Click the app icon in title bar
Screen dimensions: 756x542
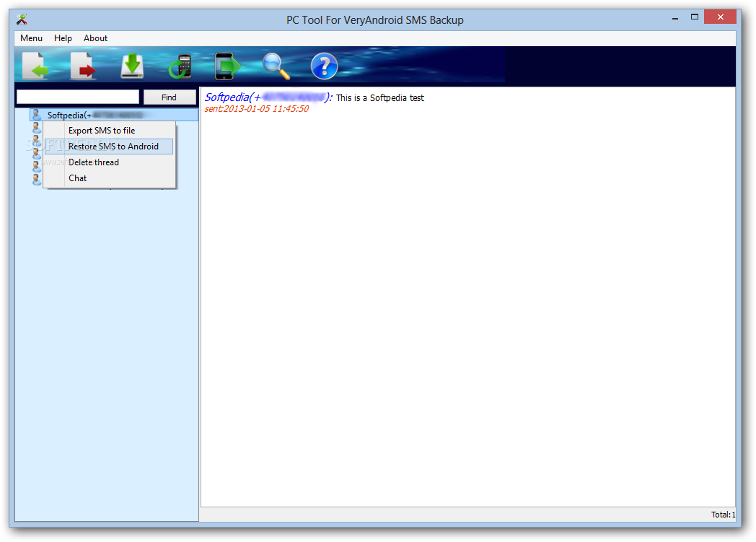22,19
